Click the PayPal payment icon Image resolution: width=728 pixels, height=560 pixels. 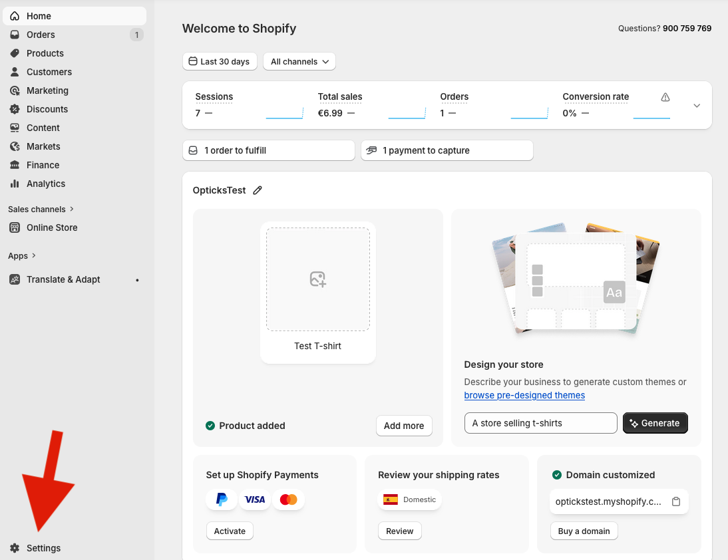222,499
